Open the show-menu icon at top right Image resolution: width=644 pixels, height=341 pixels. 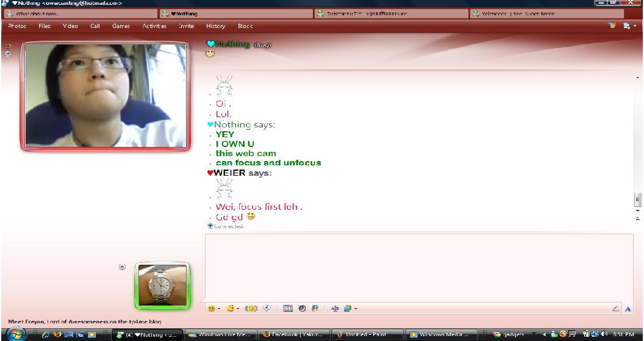click(x=627, y=26)
